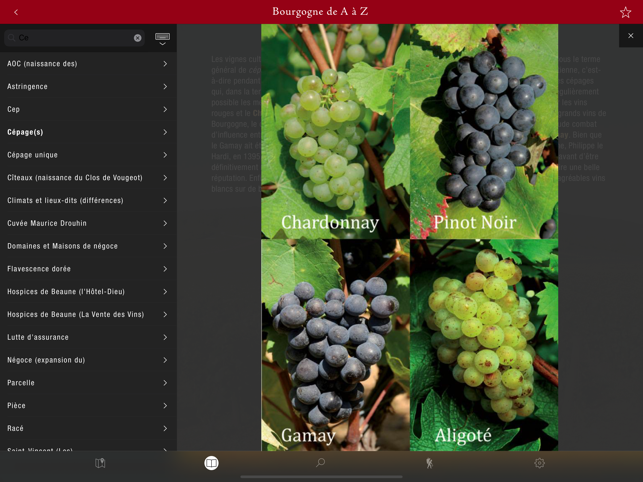Screen dimensions: 643x482
Task: Tap the chevron on the Racé row
Action: [x=165, y=428]
